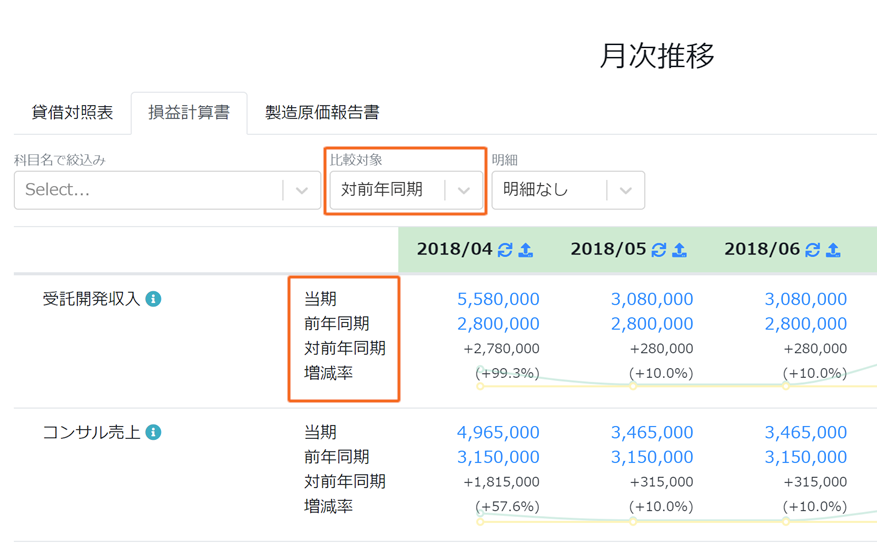Click the +2,780,000 difference value
The height and width of the screenshot is (546, 877).
click(x=502, y=349)
